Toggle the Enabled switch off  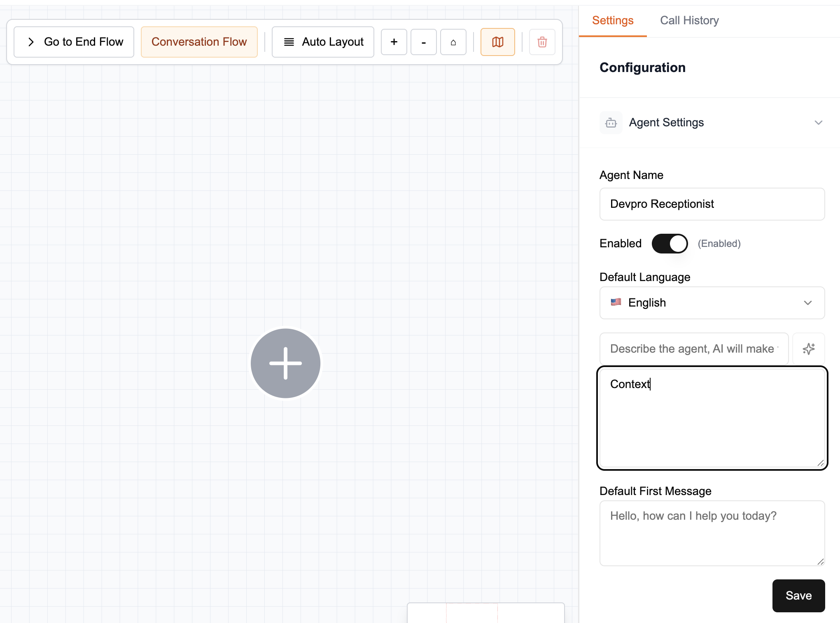coord(670,244)
